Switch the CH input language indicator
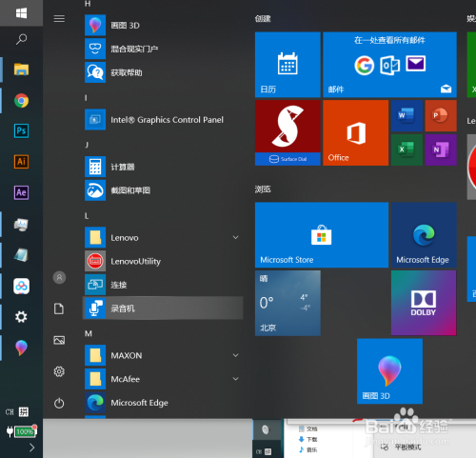Viewport: 476px width, 458px height. click(10, 412)
